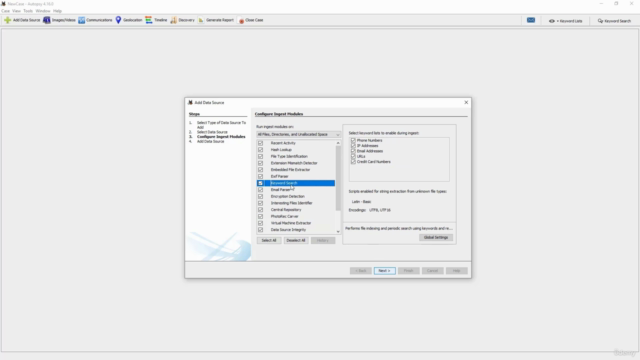Screen dimensions: 640x360
Task: Toggle the Data Source Integrity checkbox
Action: 260,230
